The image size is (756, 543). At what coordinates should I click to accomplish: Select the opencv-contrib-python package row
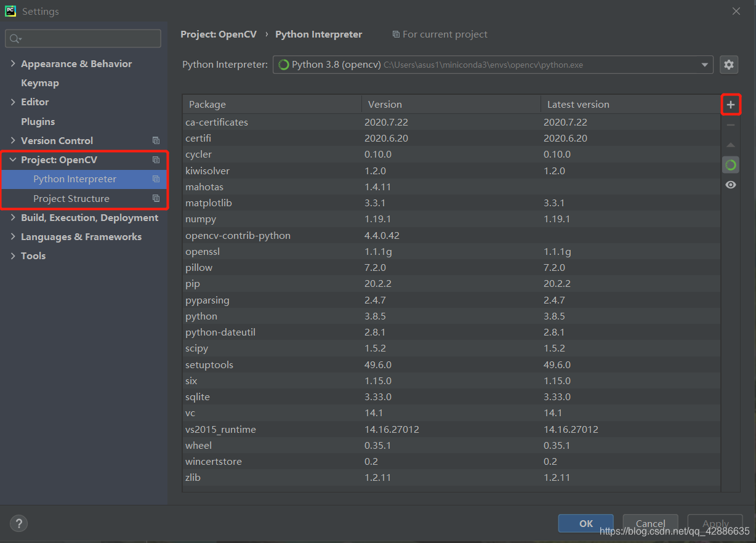coord(451,236)
